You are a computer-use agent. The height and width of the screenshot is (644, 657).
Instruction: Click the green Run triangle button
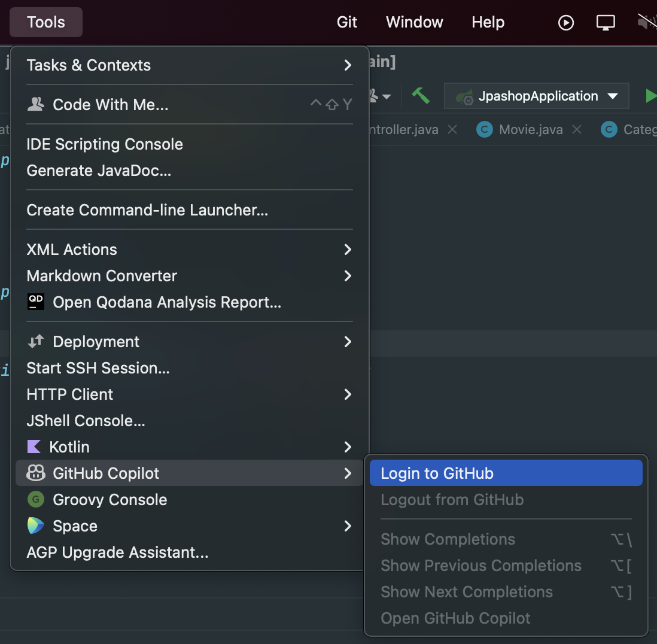[650, 96]
